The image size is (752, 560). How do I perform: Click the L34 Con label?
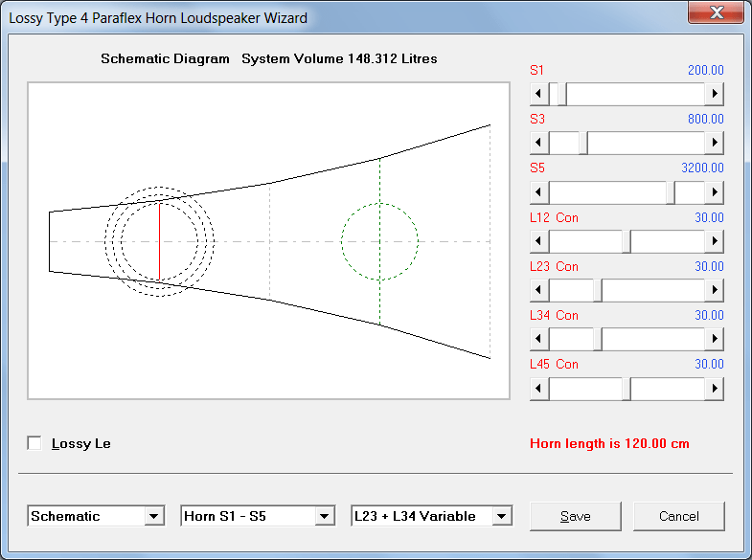coord(554,315)
